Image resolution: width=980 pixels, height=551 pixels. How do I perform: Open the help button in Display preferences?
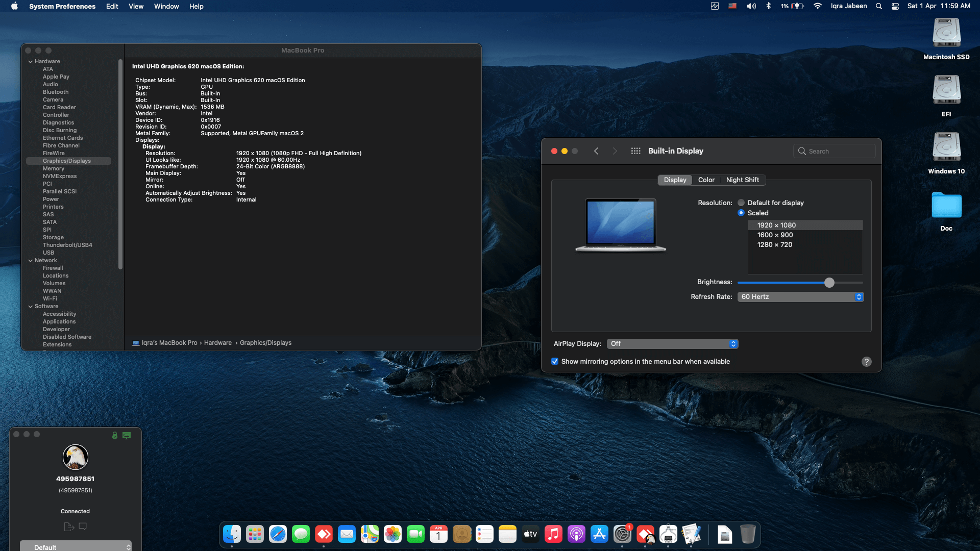pos(866,361)
